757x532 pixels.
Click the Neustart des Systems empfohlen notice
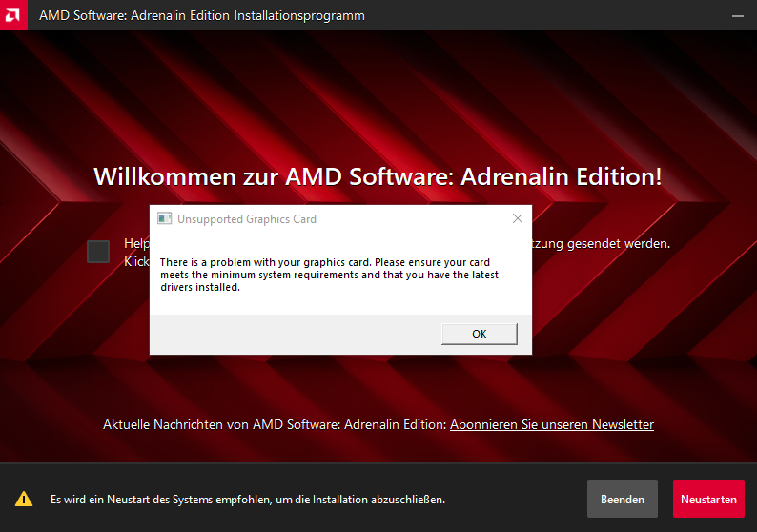[x=248, y=500]
